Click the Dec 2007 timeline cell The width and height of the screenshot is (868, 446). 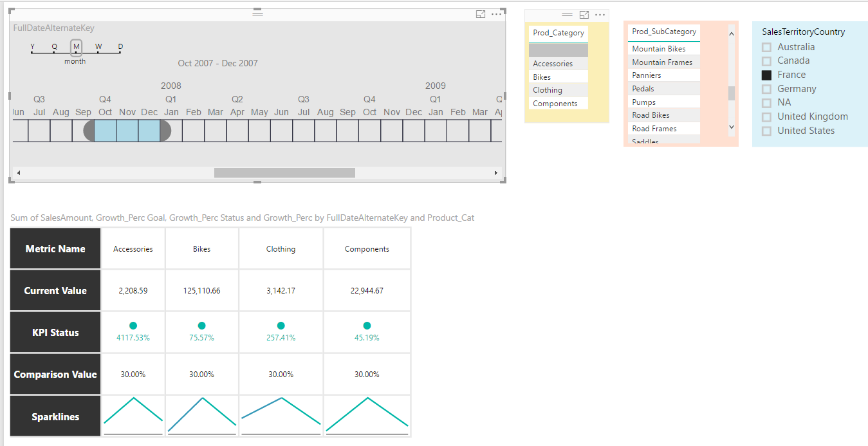pos(149,130)
